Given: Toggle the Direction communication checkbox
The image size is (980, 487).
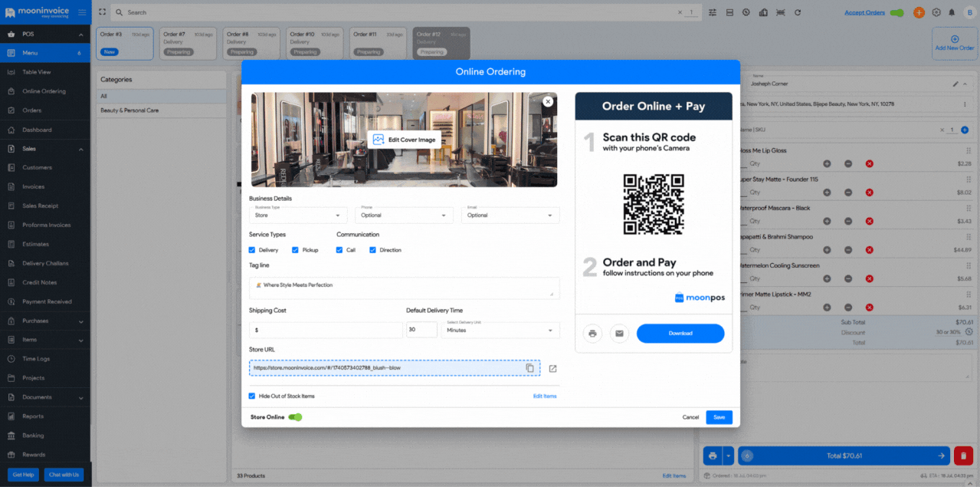Looking at the screenshot, I should click(x=373, y=250).
